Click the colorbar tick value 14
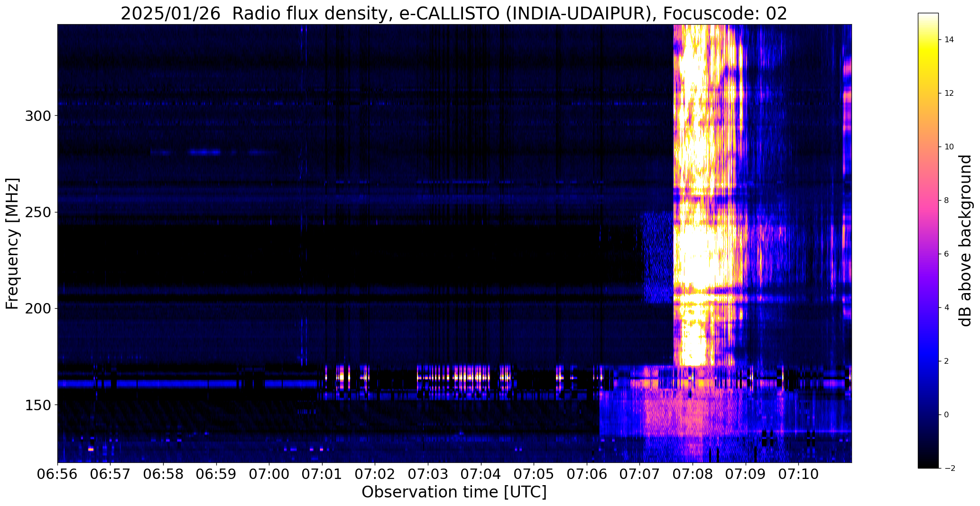The width and height of the screenshot is (980, 506). (949, 40)
